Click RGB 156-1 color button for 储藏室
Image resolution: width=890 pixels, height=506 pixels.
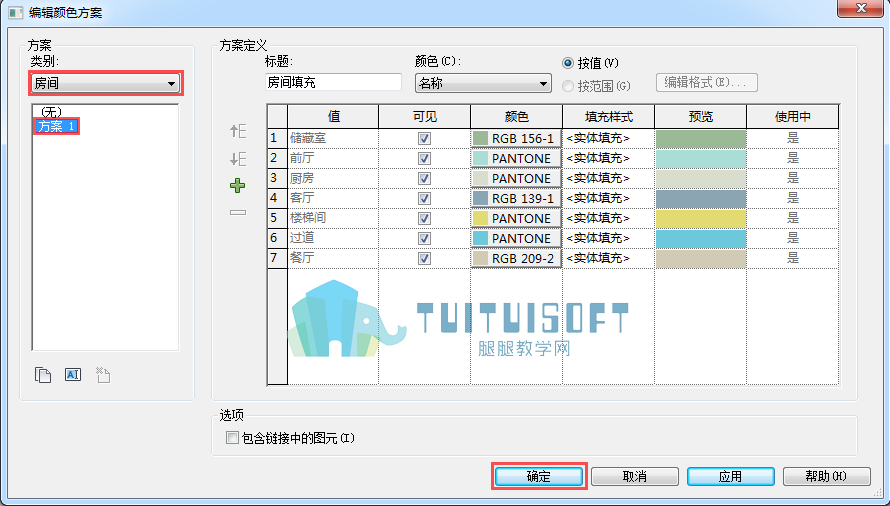coord(516,138)
